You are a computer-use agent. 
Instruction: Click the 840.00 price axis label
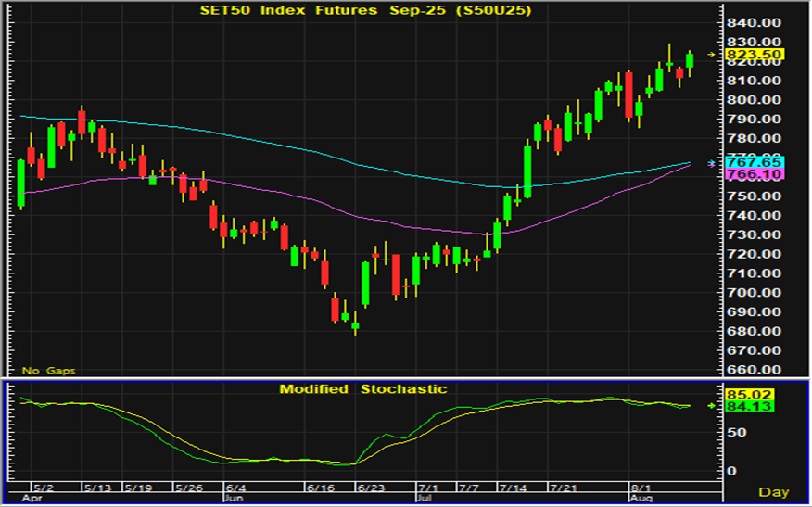752,22
